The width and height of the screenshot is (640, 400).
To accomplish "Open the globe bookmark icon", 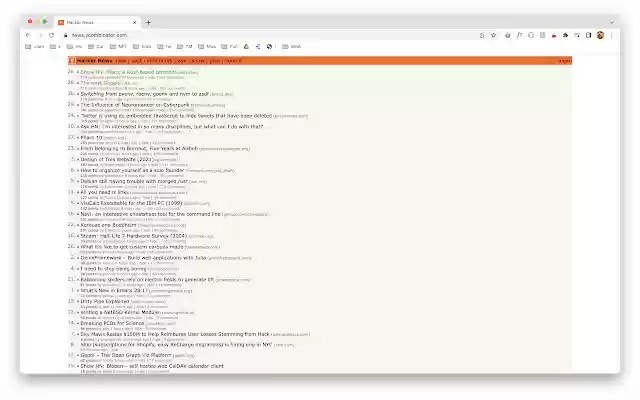I will click(269, 47).
